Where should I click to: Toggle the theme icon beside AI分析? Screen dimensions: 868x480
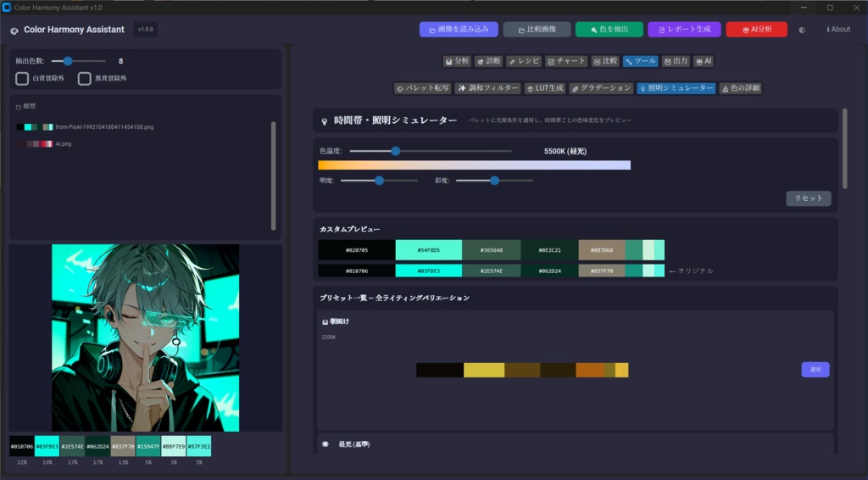tap(802, 30)
